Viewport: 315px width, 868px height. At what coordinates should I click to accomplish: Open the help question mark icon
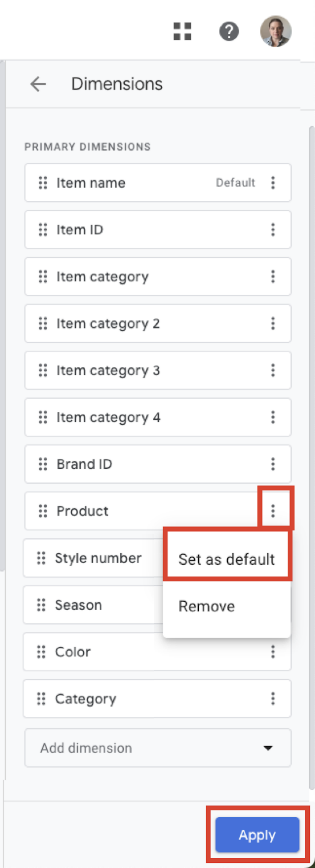229,31
